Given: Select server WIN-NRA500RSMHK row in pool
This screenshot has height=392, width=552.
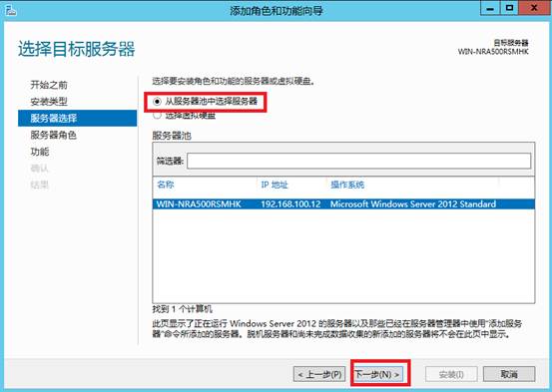Looking at the screenshot, I should (x=343, y=204).
